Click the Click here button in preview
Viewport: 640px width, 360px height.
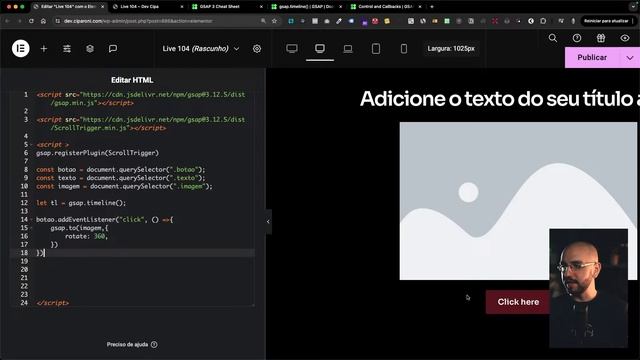(518, 302)
